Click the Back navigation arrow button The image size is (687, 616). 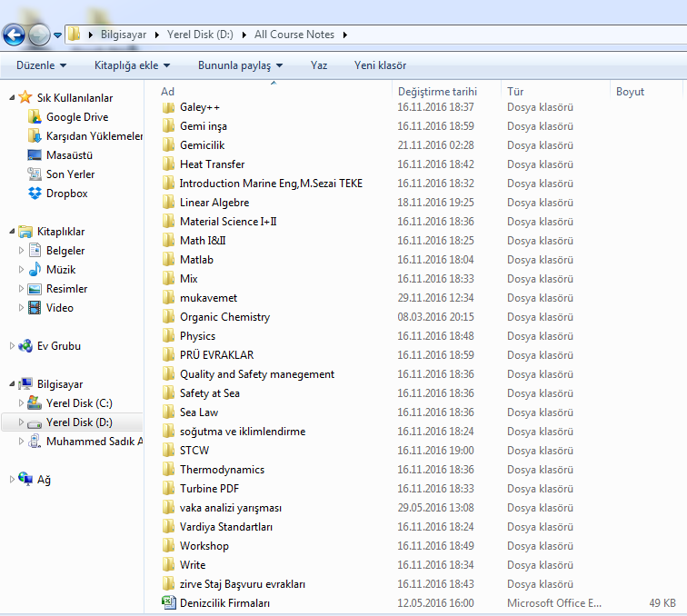[x=14, y=35]
